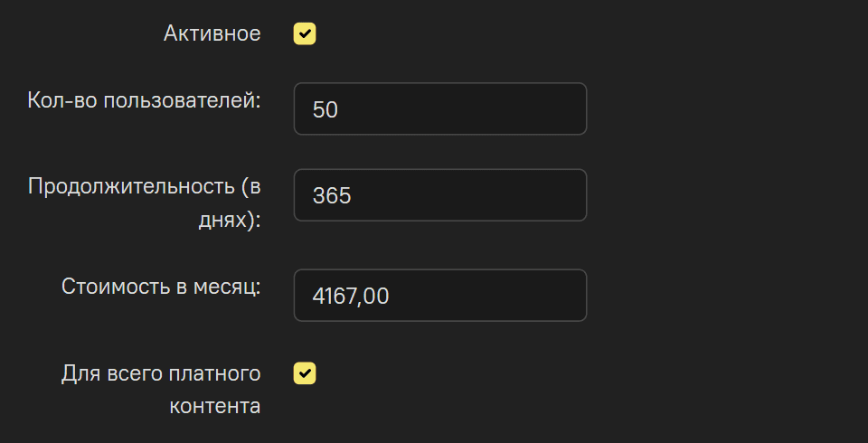Click the yellow checkmark beside Активное

pyautogui.click(x=305, y=34)
